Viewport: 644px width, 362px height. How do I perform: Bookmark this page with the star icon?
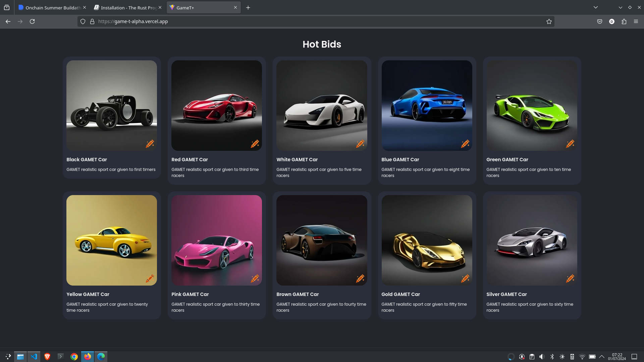[x=549, y=21]
